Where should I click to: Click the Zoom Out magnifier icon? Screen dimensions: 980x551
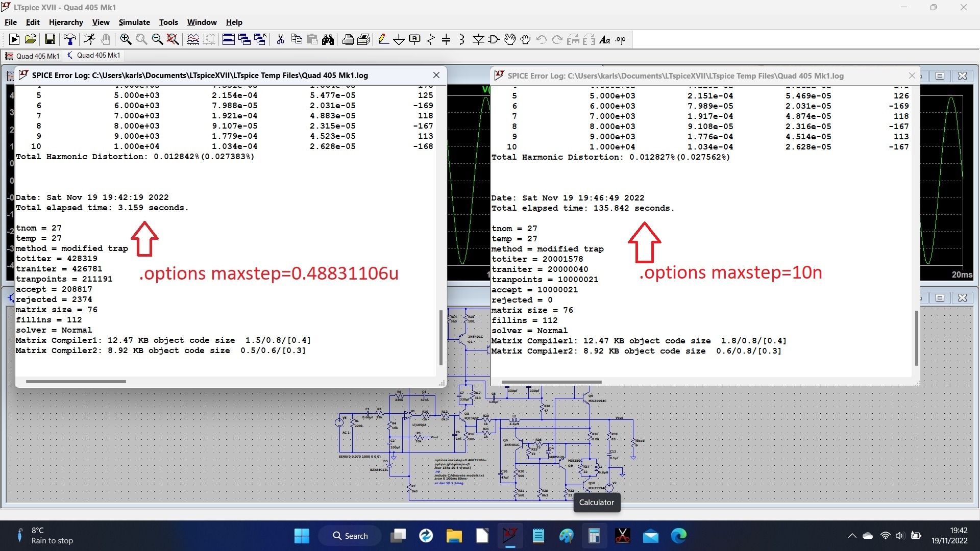click(x=157, y=39)
